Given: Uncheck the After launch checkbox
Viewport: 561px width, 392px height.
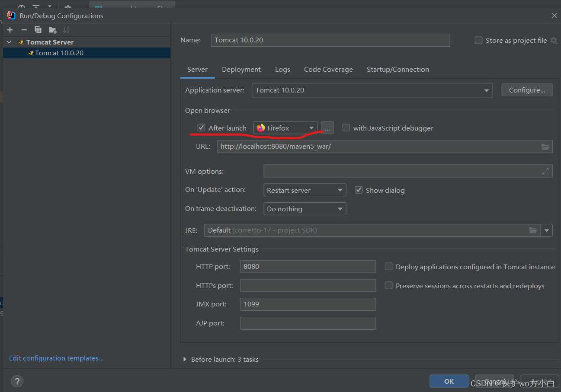Looking at the screenshot, I should pyautogui.click(x=201, y=127).
